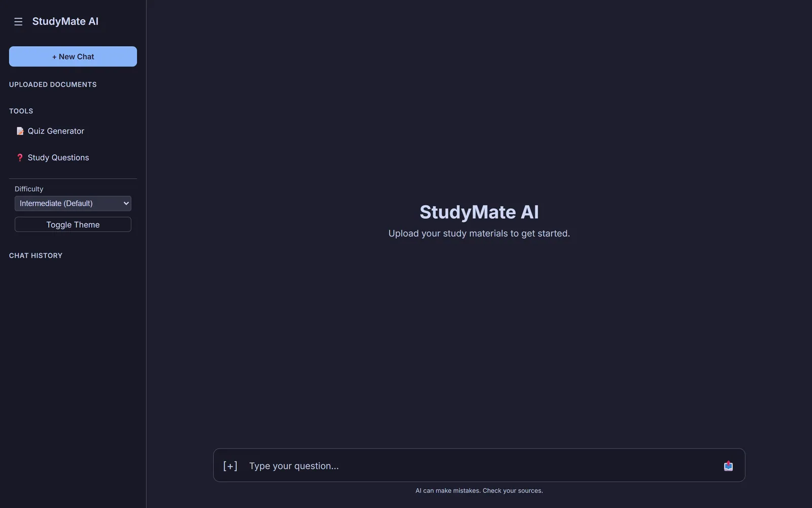Open the attach file [+] icon
Viewport: 812px width, 508px height.
coord(230,466)
